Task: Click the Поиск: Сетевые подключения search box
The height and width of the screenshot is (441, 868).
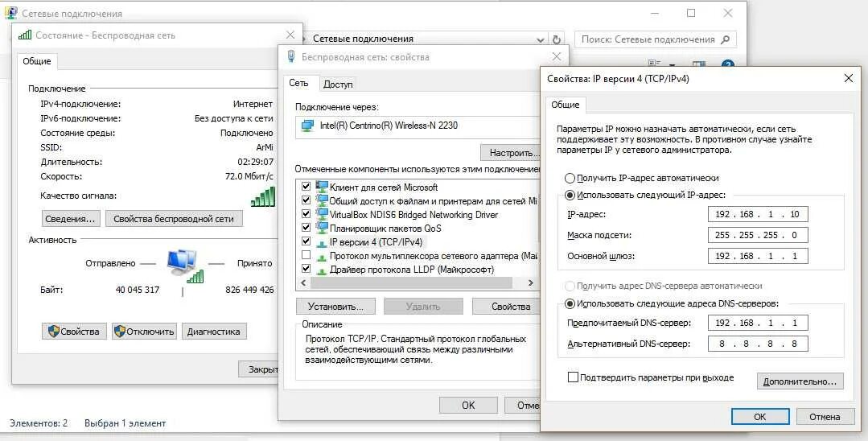Action: pyautogui.click(x=656, y=39)
